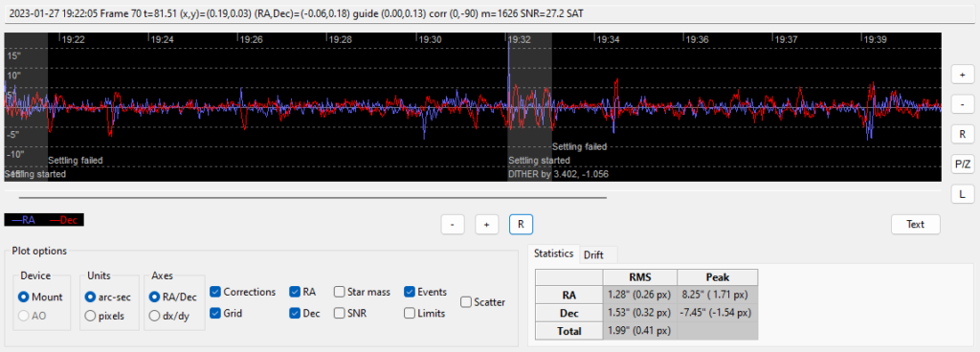Turn on the Scatter checkbox
The width and height of the screenshot is (980, 352).
[466, 302]
